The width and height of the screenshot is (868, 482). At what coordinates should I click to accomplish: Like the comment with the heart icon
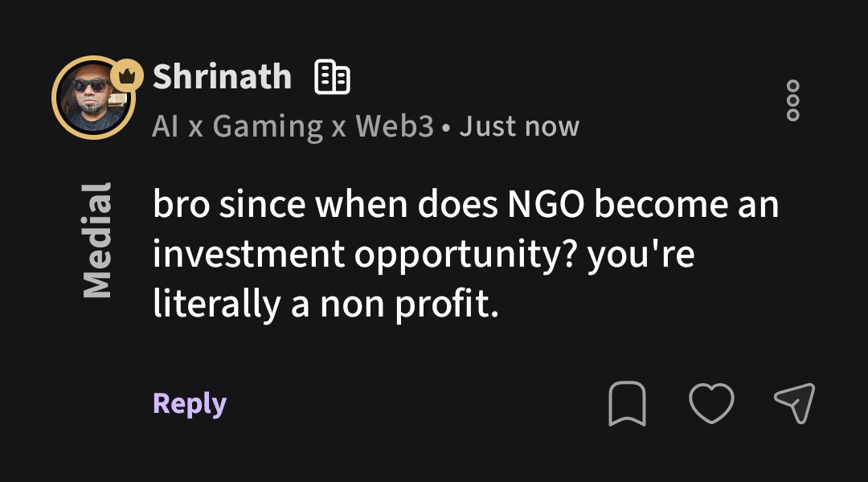coord(711,402)
